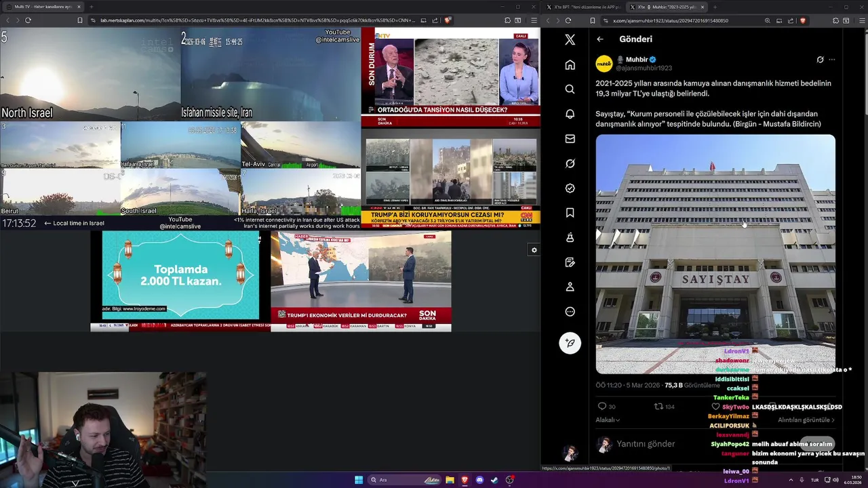The image size is (868, 488).
Task: Open Steam from the taskbar
Action: [494, 480]
